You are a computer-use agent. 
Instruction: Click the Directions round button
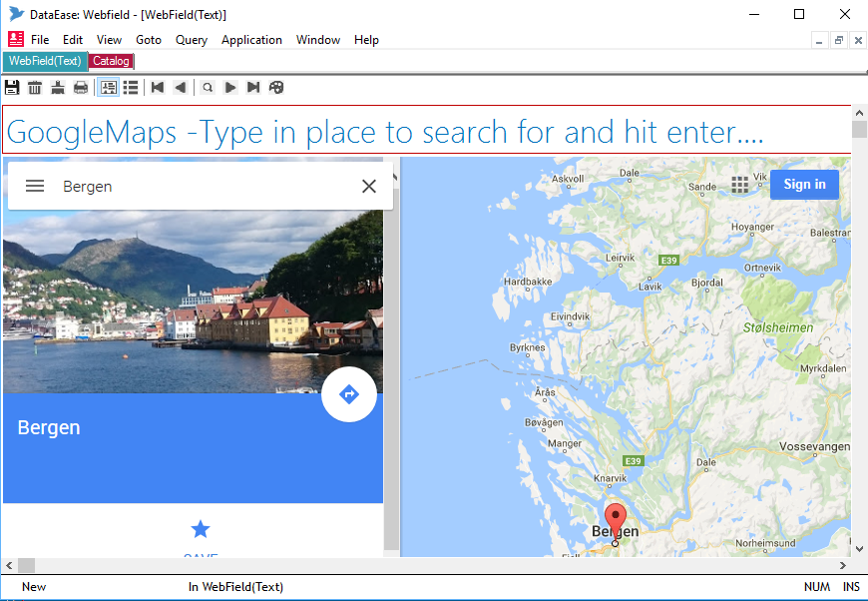click(349, 394)
